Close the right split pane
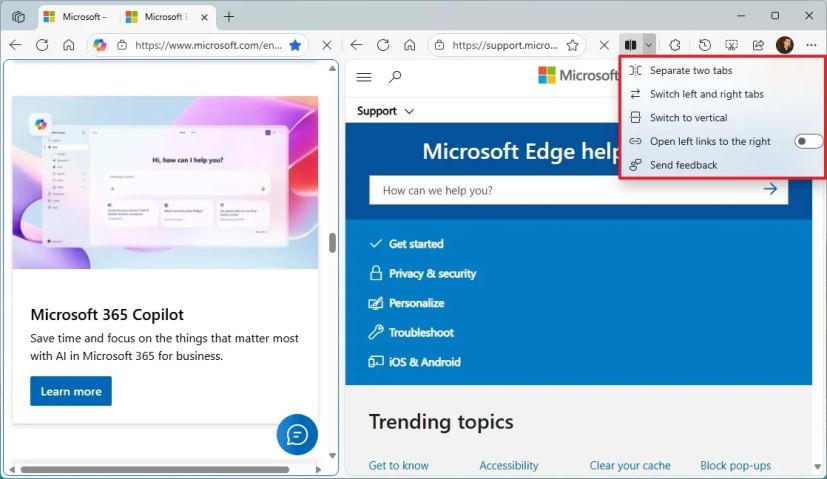Screen dimensions: 827x479 [604, 45]
